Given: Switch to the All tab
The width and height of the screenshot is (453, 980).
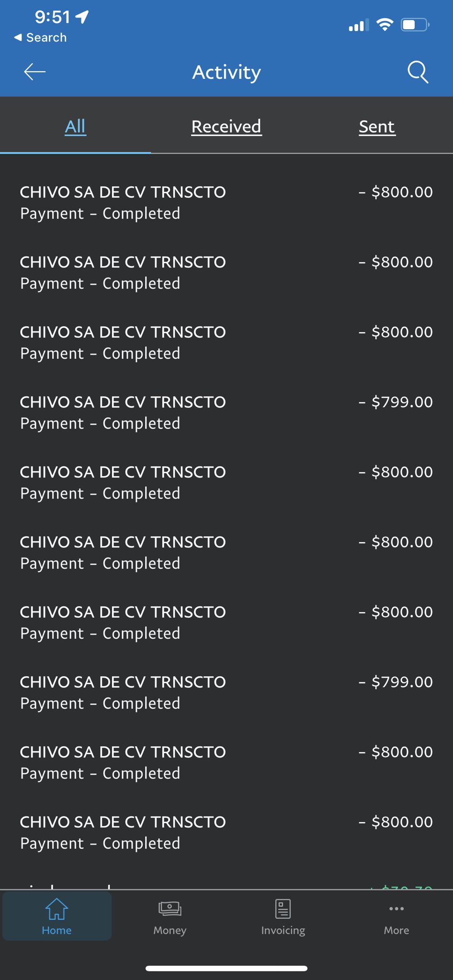Looking at the screenshot, I should (x=76, y=126).
